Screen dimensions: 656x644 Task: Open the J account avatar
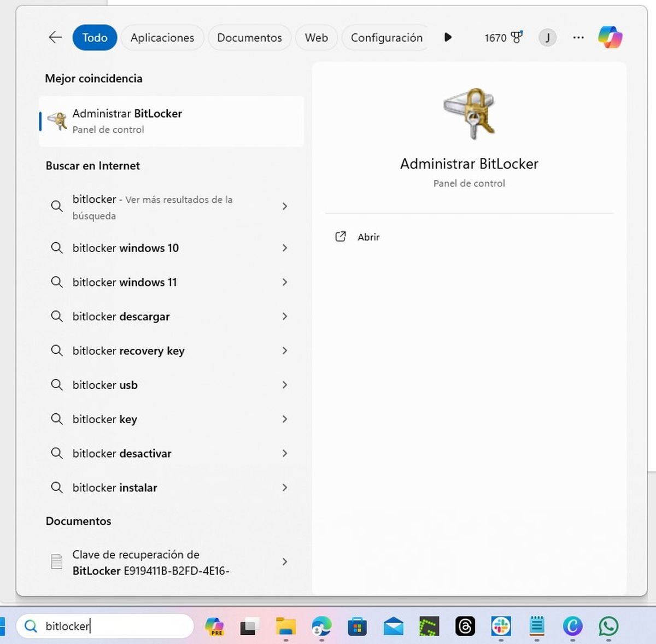point(547,37)
